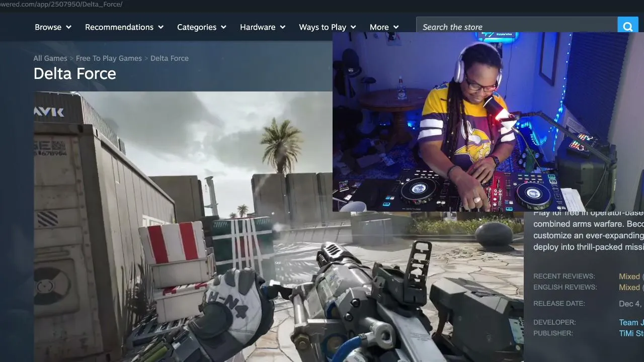Click the 'DEVELOPER:' label
Screen dimensions: 644x362
point(554,322)
